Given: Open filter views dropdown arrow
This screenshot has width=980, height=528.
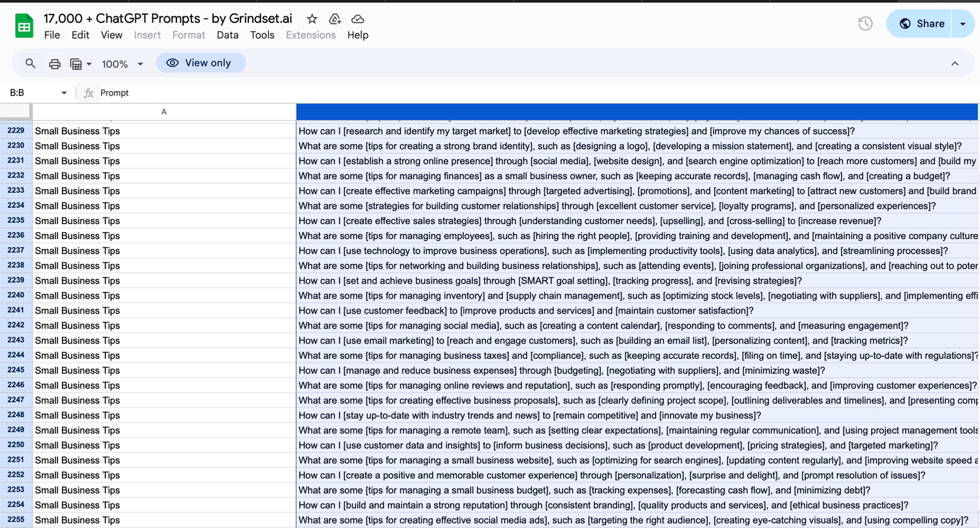Looking at the screenshot, I should [89, 63].
